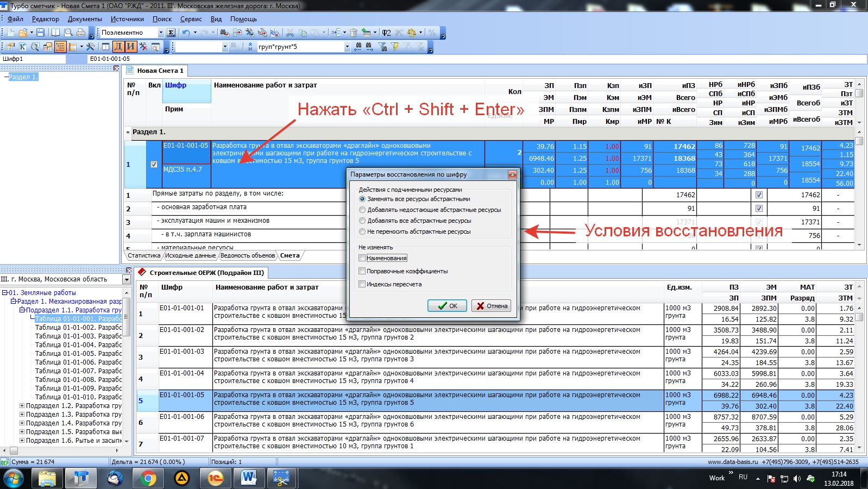Image resolution: width=868 pixels, height=489 pixels.
Task: Toggle checkbox in 'Прямые затраты по разделу' row
Action: coord(759,195)
